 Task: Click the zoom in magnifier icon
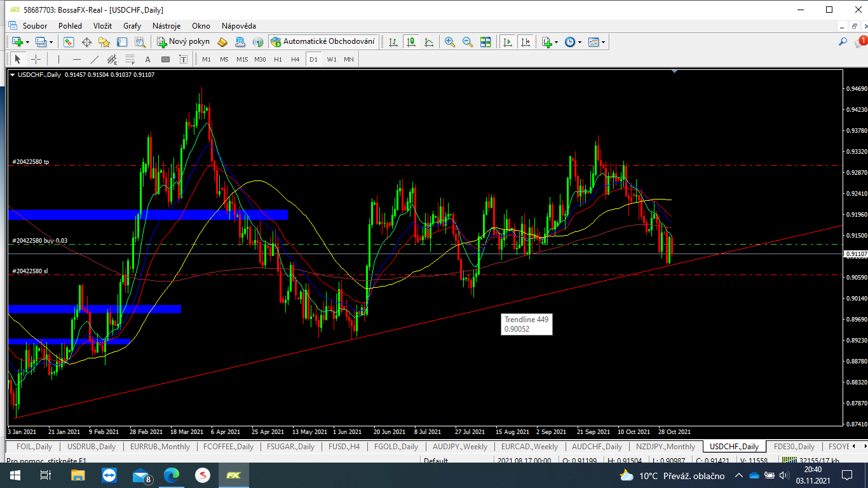[x=450, y=42]
